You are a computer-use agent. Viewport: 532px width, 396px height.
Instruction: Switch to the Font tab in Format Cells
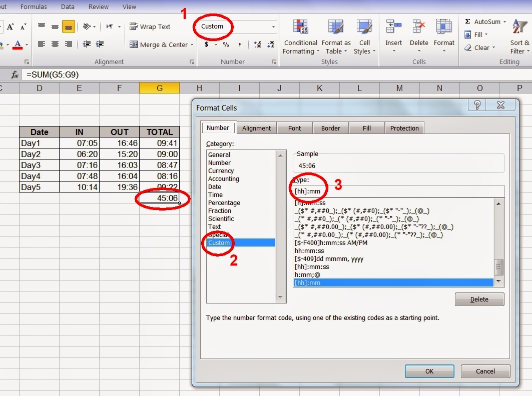[294, 128]
